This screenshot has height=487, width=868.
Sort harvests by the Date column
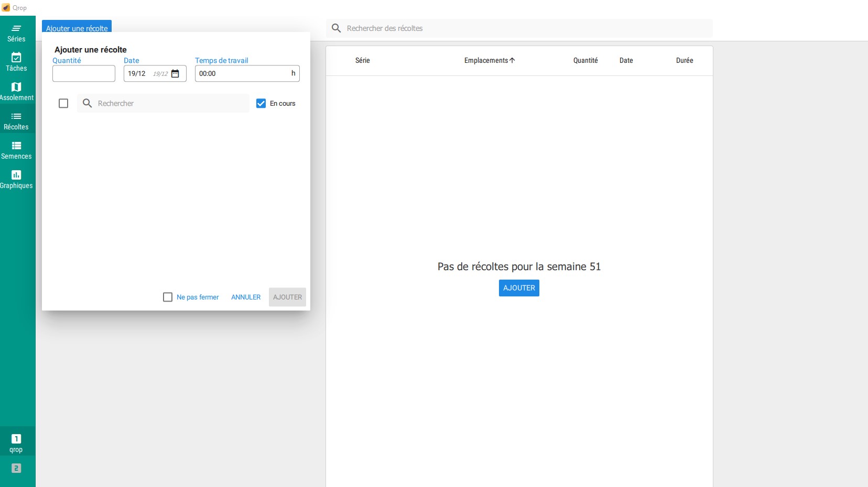coord(626,61)
